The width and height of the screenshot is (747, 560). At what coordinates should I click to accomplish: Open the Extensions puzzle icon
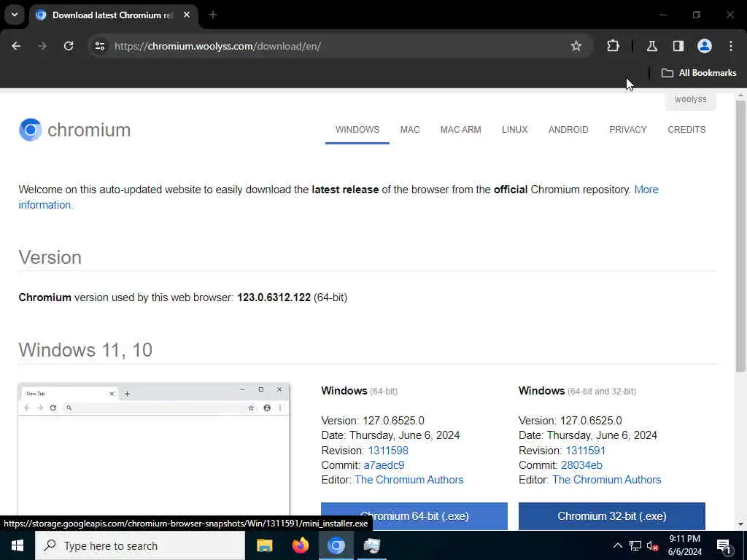[613, 46]
